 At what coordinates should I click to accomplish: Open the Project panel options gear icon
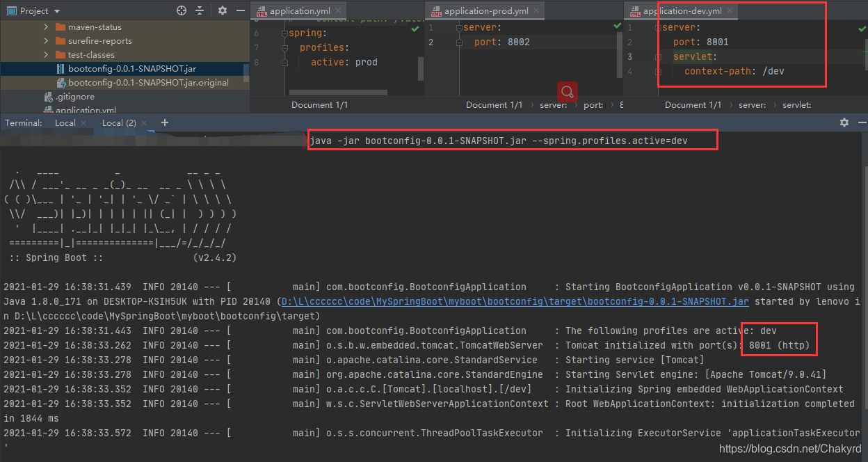click(221, 10)
